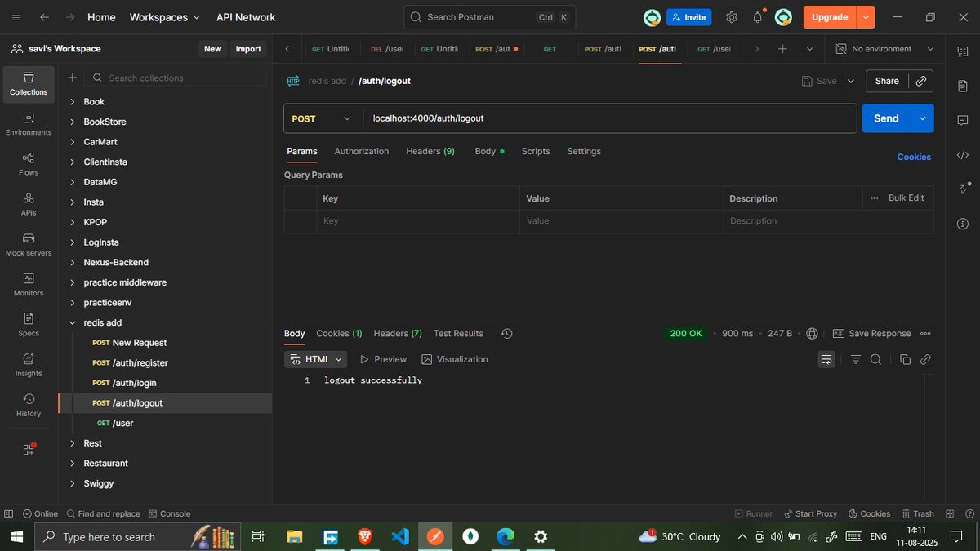Viewport: 980px width, 551px height.
Task: Open the Flows sidebar panel
Action: pyautogui.click(x=29, y=164)
